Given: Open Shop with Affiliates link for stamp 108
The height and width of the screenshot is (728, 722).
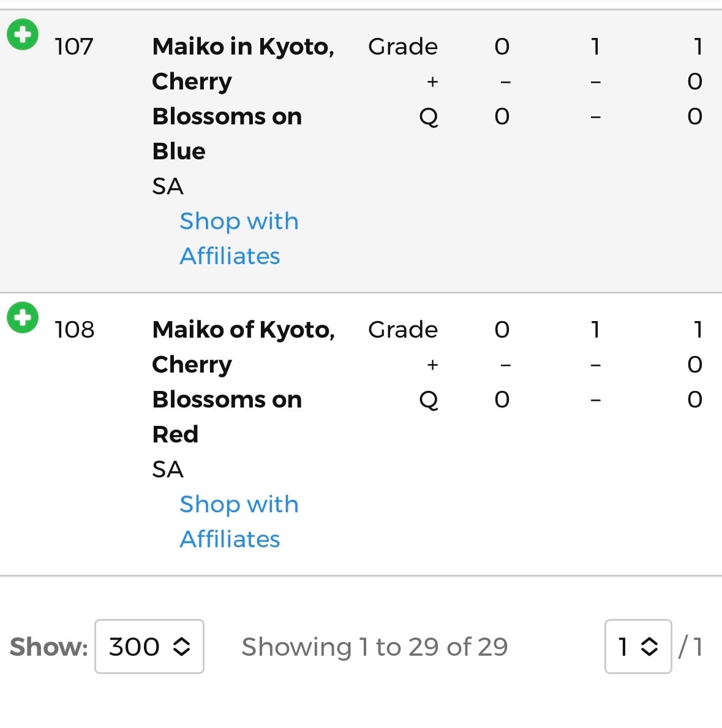Looking at the screenshot, I should (x=239, y=521).
